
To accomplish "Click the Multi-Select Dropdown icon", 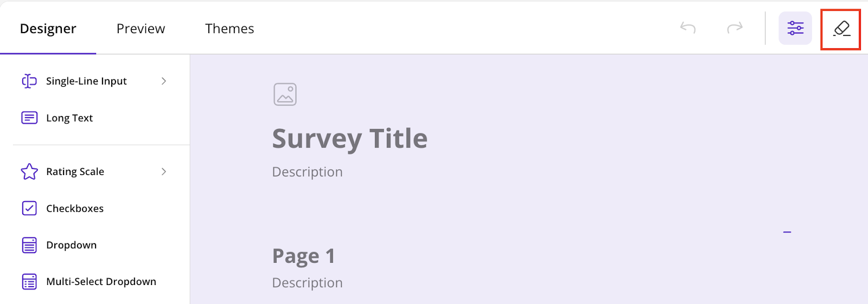I will (x=29, y=282).
